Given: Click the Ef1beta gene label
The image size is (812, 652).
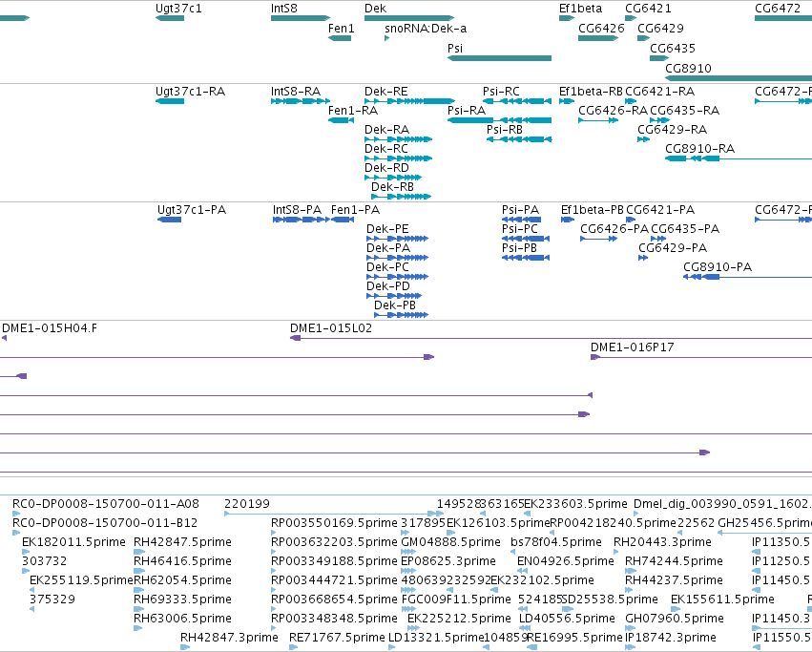Looking at the screenshot, I should [580, 9].
